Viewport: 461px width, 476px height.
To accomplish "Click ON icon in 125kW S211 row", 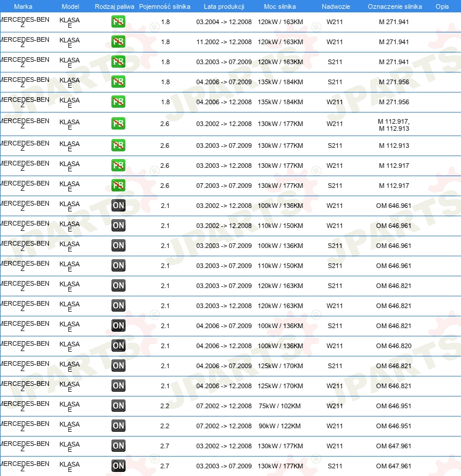I will pos(118,366).
